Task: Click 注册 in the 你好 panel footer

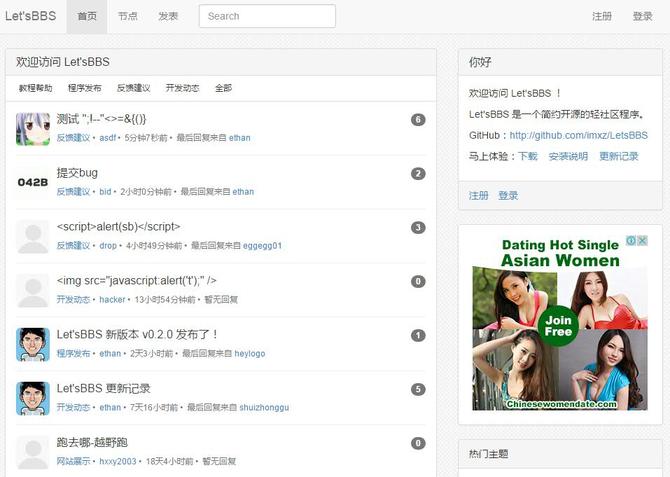Action: point(479,196)
